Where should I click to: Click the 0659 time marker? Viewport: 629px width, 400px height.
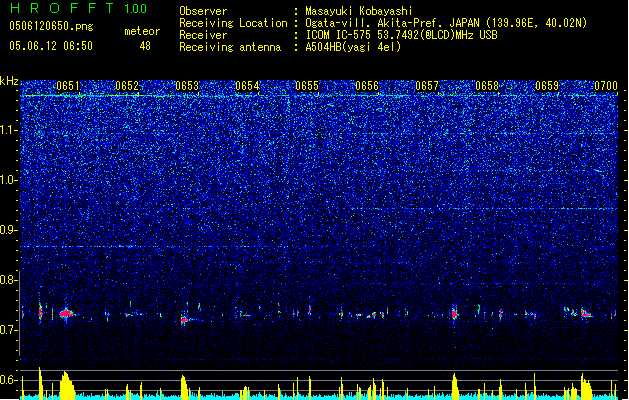pos(547,86)
